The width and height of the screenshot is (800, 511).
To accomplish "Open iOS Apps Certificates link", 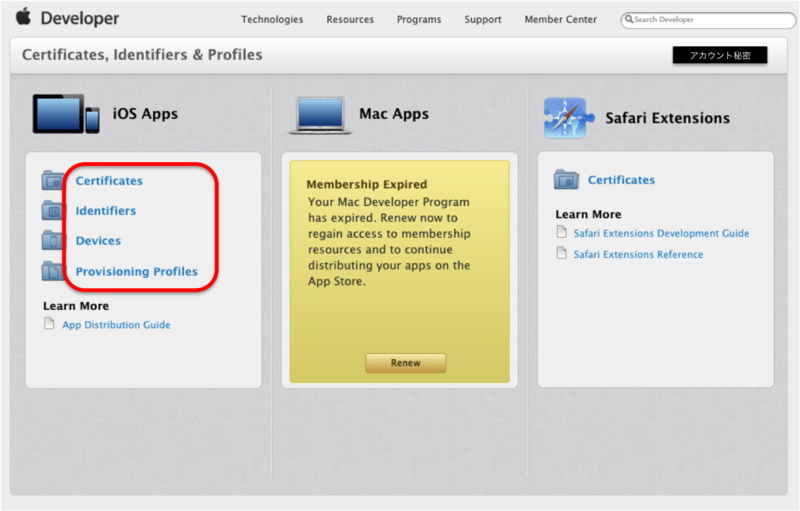I will [x=109, y=181].
